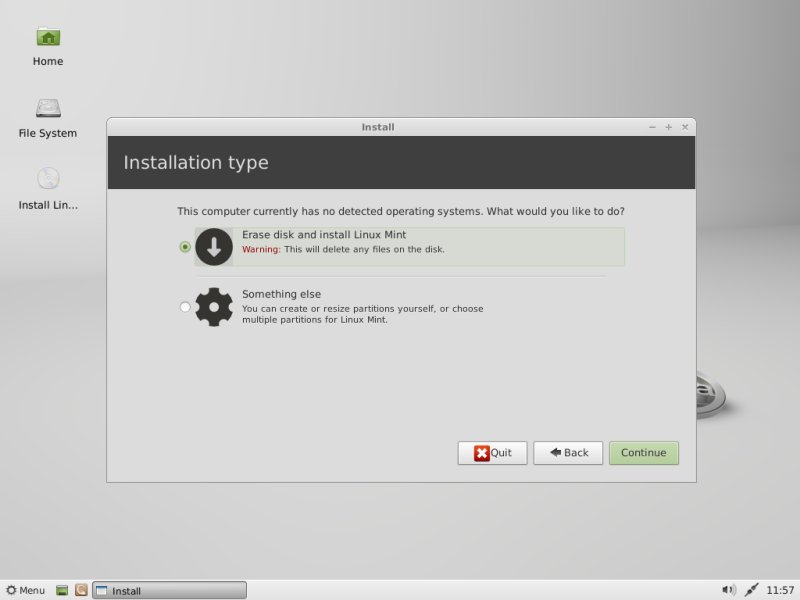Click the show desktop icon in panel
The width and height of the screenshot is (800, 600).
pos(62,590)
